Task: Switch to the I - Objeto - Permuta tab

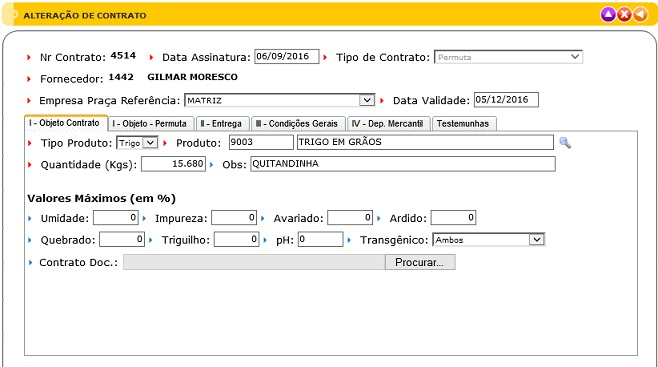Action: (151, 124)
